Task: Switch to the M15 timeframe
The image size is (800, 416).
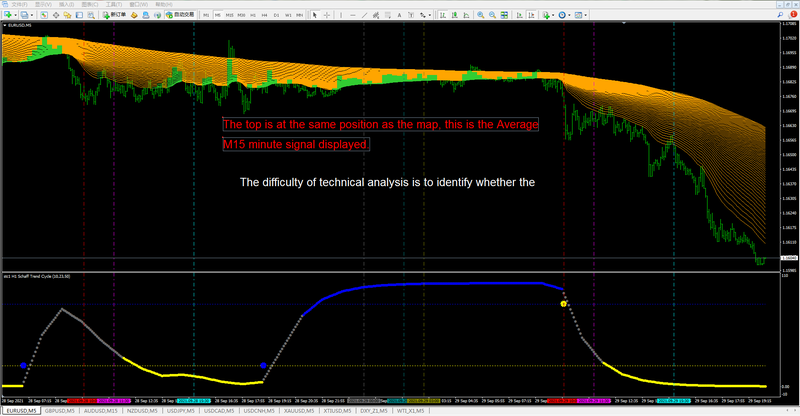Action: coord(230,15)
